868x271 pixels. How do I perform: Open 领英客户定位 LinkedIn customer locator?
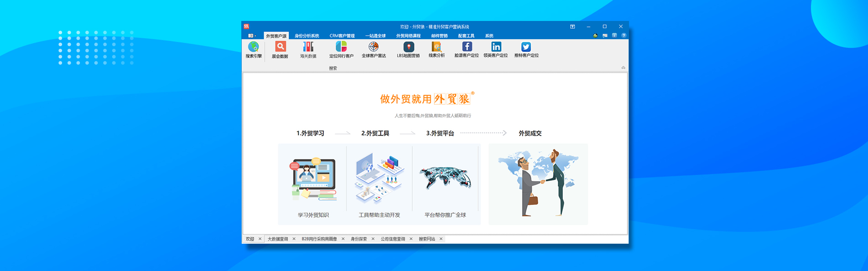(496, 50)
